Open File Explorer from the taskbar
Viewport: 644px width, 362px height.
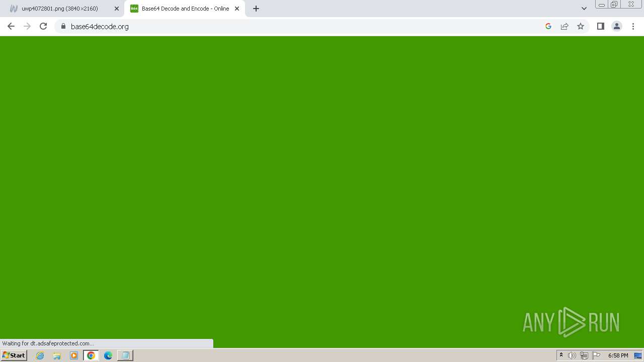tap(57, 355)
